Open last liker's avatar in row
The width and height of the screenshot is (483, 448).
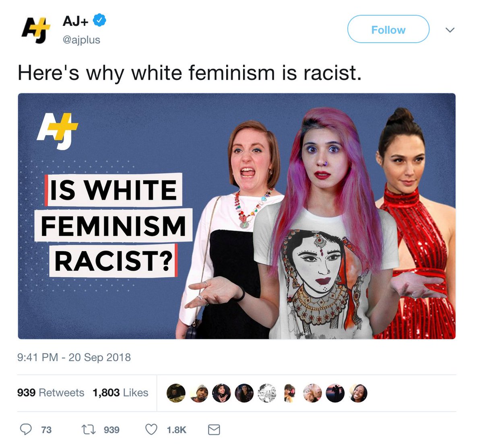[358, 393]
